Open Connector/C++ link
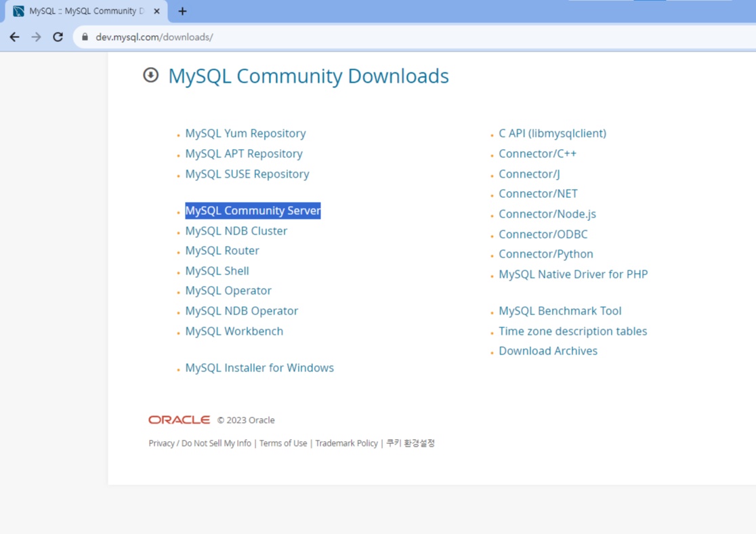 pyautogui.click(x=538, y=153)
